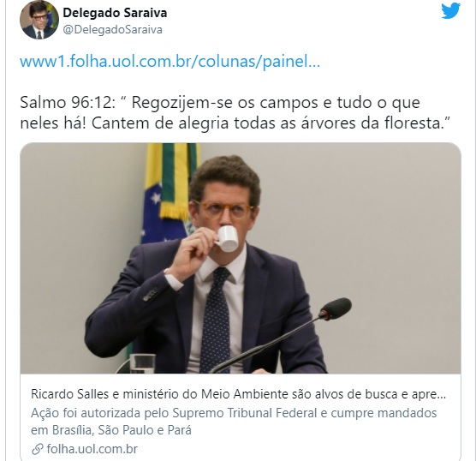Click the 'neles há! Cantem de alegria' line
Image resolution: width=476 pixels, height=461 pixels.
point(235,123)
